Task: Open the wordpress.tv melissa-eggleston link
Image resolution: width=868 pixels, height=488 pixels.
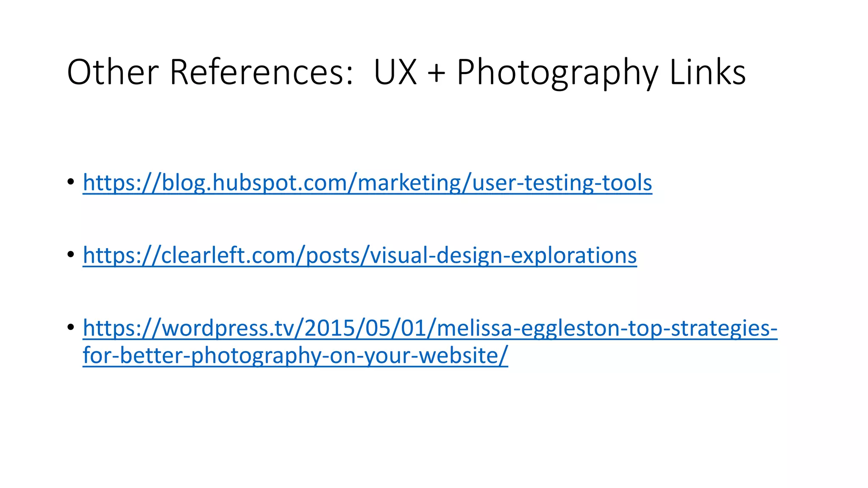Action: pyautogui.click(x=430, y=328)
